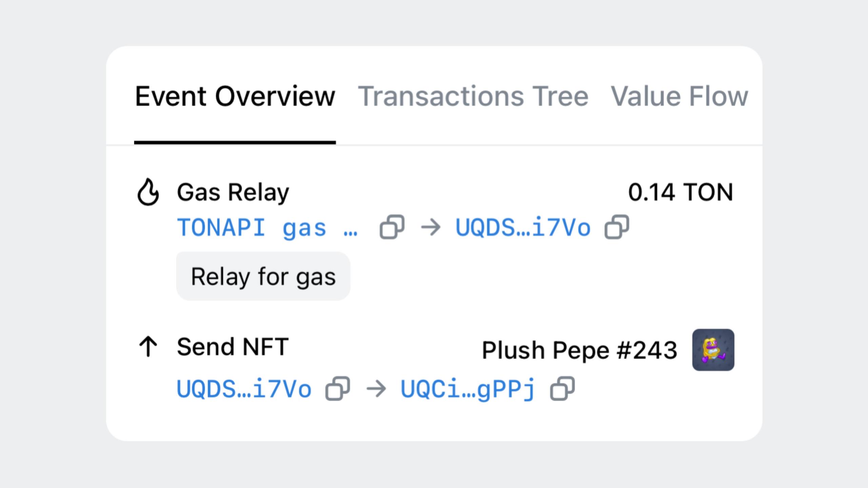Copy the TONAPI gas sender address
Image resolution: width=868 pixels, height=488 pixels.
(392, 227)
